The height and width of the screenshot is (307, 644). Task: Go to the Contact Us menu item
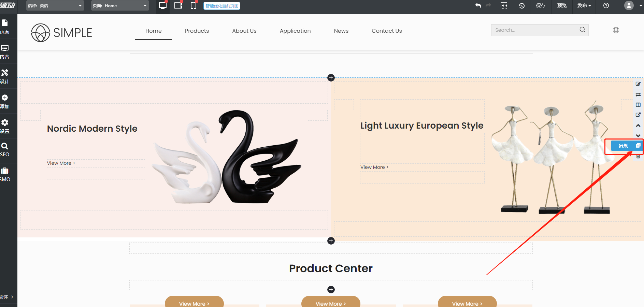pyautogui.click(x=386, y=31)
